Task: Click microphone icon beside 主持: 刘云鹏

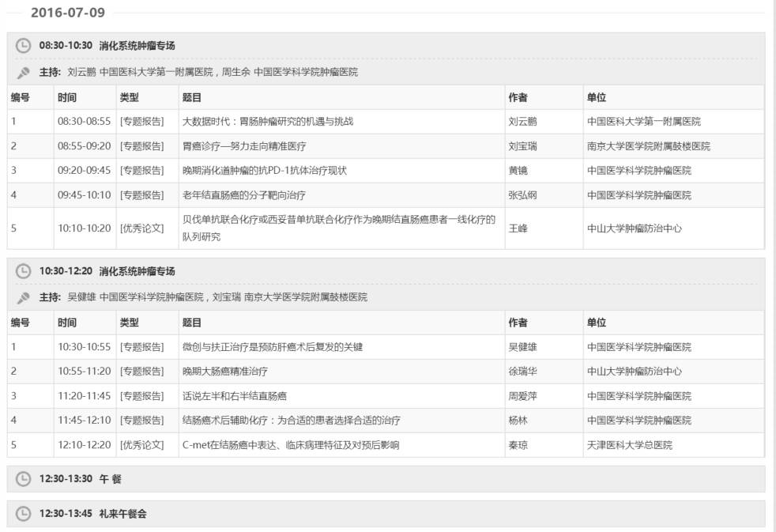Action: 23,73
